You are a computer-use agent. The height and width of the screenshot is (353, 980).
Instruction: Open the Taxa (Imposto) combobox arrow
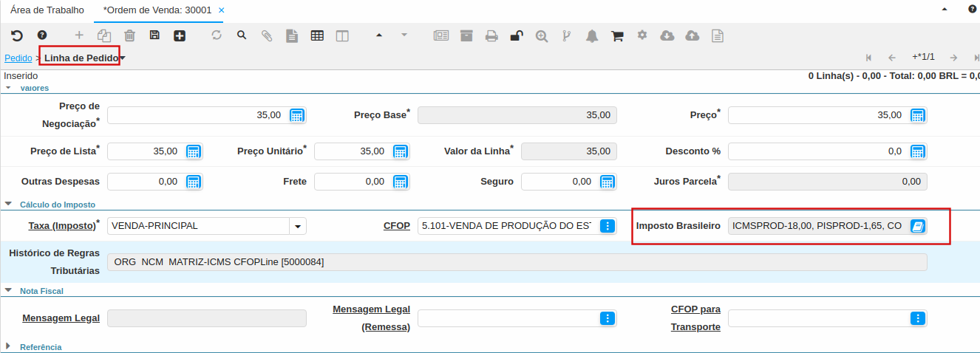click(298, 226)
